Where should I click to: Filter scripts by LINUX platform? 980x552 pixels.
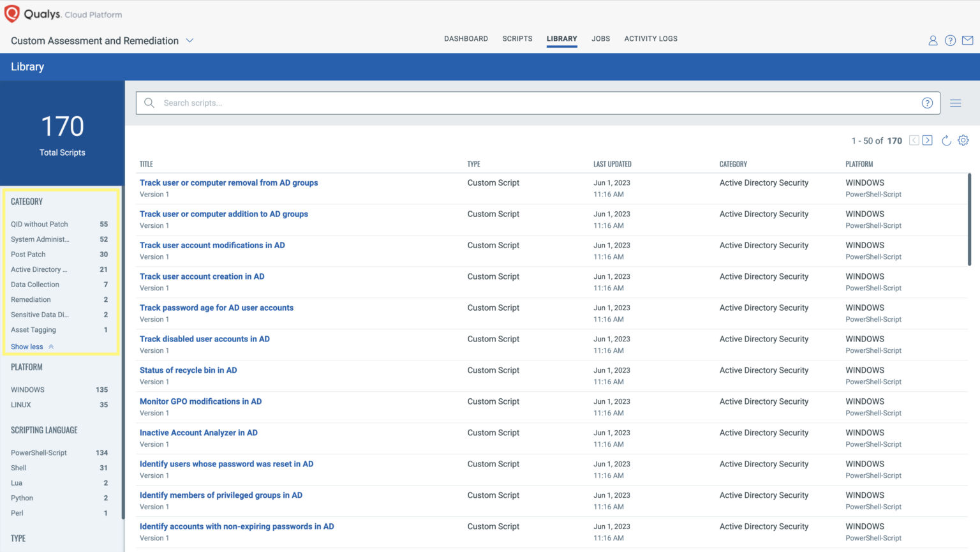pyautogui.click(x=20, y=405)
